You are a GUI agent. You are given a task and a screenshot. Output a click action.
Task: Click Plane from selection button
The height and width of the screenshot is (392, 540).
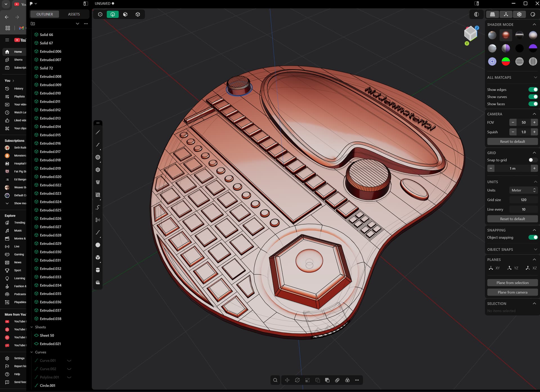(512, 283)
